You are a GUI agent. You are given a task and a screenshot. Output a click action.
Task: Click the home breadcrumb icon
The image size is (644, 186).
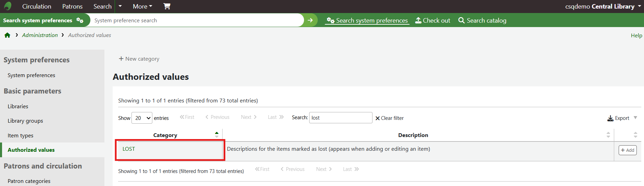7,35
